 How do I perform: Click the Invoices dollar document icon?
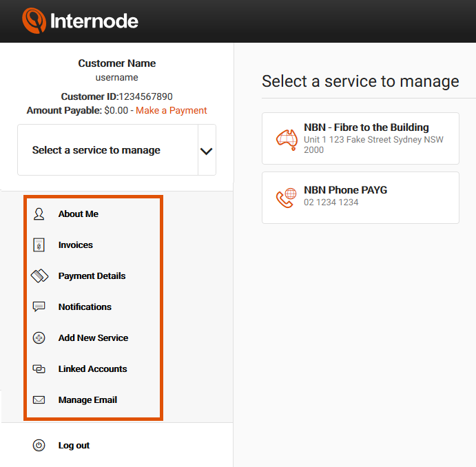(39, 245)
